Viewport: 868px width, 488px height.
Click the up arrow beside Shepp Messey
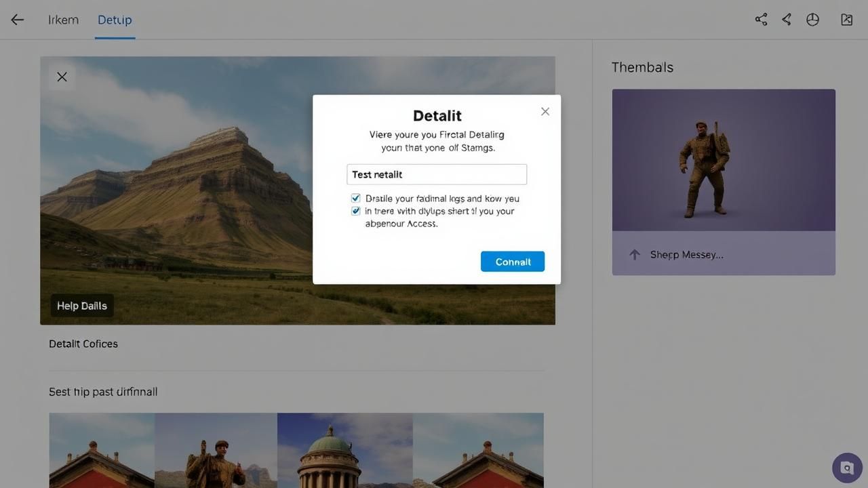tap(635, 255)
